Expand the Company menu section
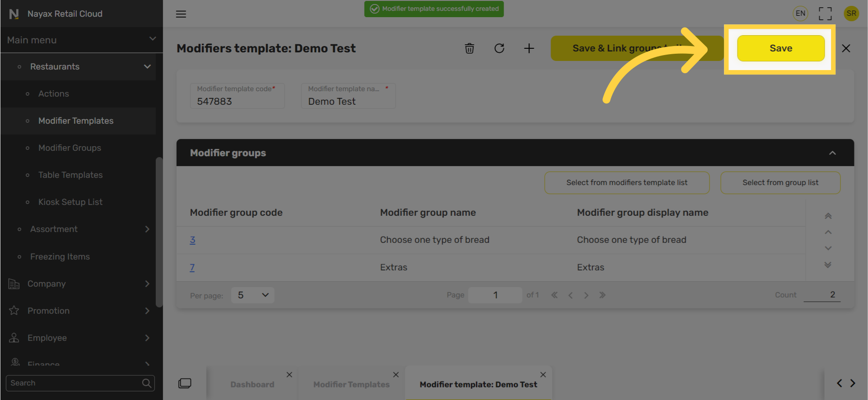 [x=147, y=284]
